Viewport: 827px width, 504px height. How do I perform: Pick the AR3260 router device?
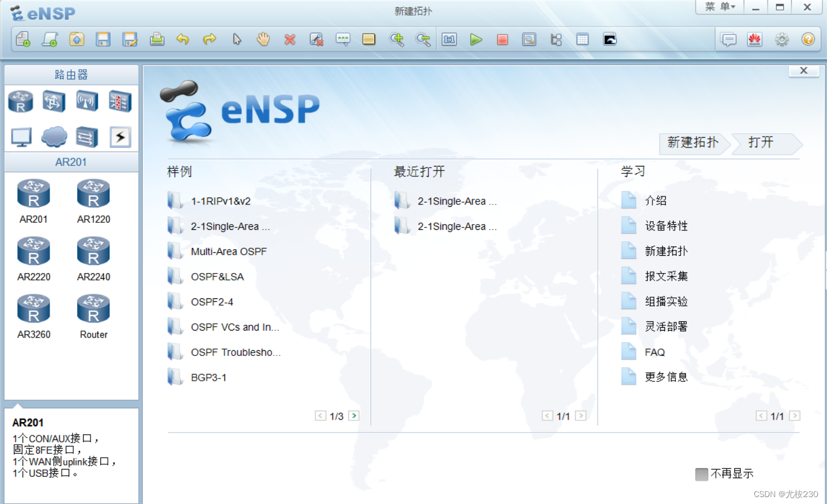[x=33, y=316]
